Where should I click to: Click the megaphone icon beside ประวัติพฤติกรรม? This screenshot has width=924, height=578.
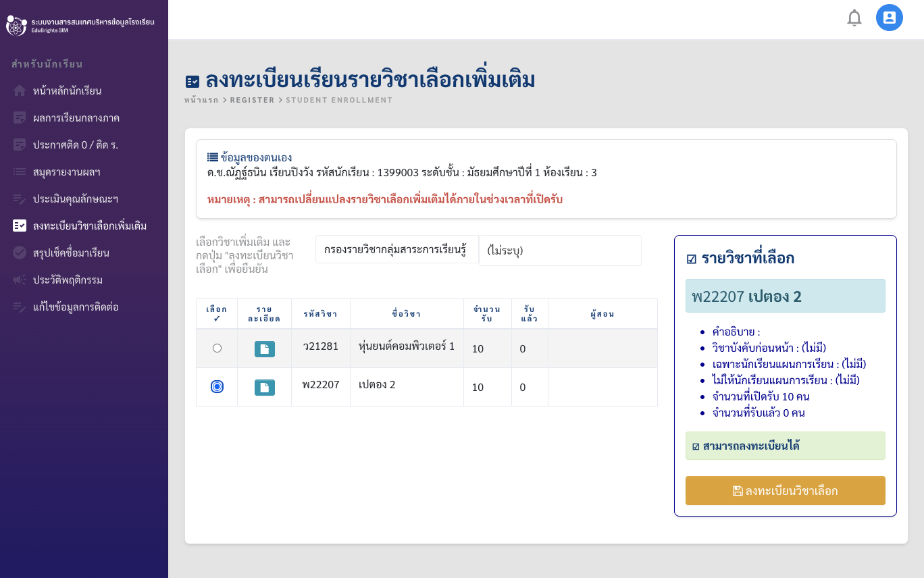(x=20, y=280)
